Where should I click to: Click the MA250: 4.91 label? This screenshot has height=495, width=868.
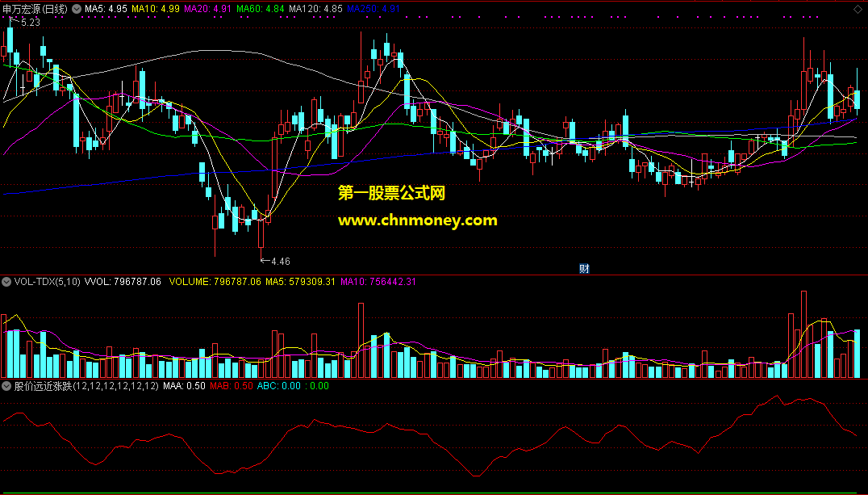point(373,9)
